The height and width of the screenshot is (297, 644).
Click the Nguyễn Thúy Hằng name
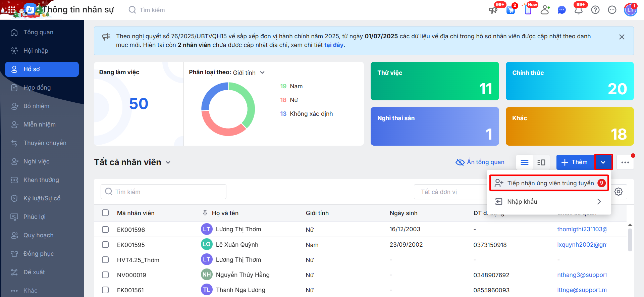coord(243,275)
